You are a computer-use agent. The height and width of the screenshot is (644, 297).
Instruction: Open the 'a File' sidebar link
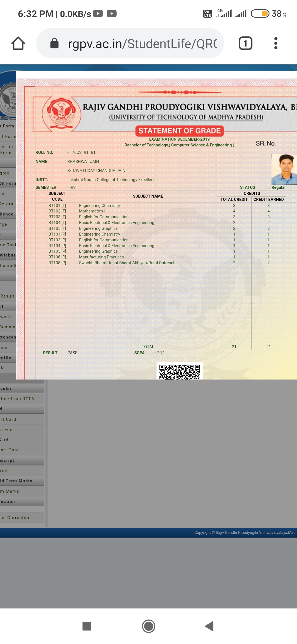tap(22, 430)
